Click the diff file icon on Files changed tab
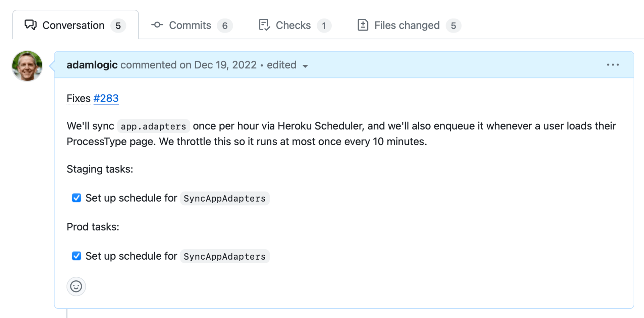Image resolution: width=644 pixels, height=318 pixels. (x=363, y=25)
